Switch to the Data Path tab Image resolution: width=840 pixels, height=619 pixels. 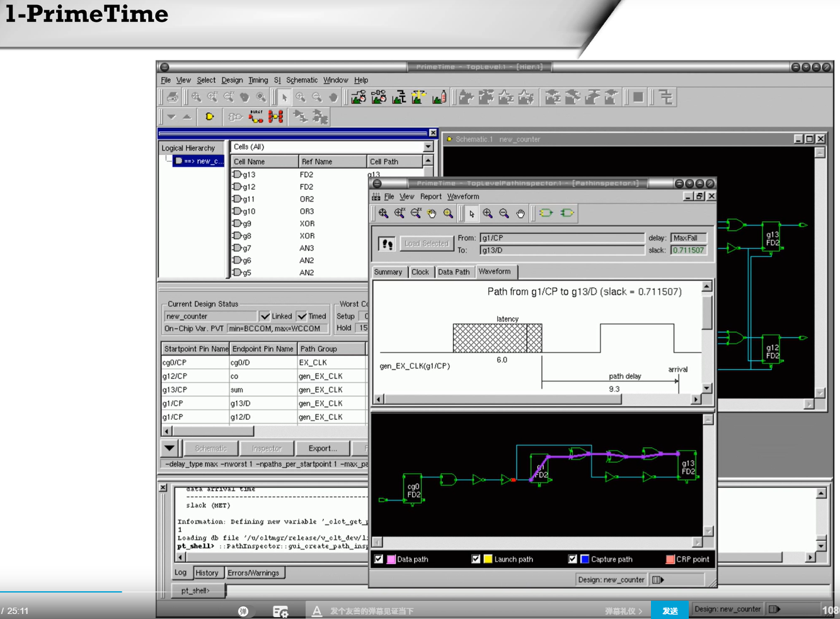pos(454,272)
